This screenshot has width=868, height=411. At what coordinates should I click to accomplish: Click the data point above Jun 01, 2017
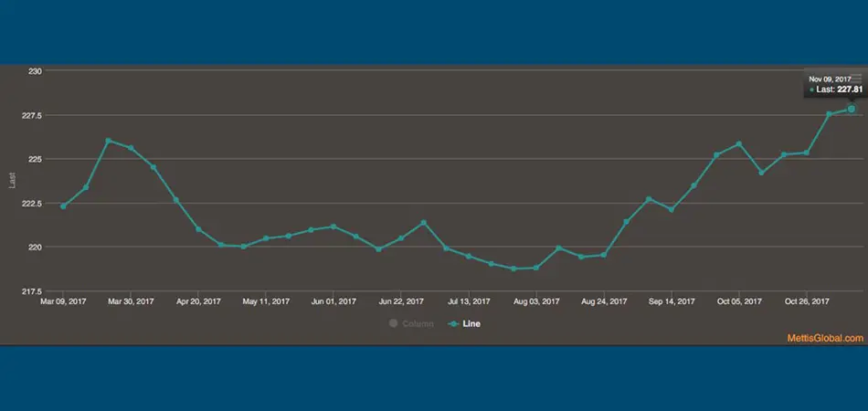(x=333, y=227)
